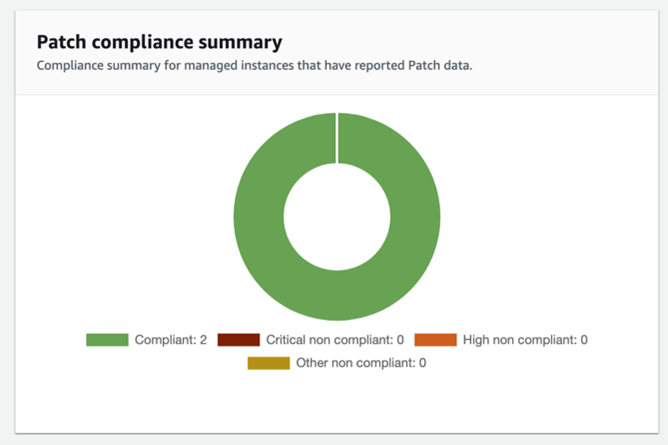Image resolution: width=668 pixels, height=445 pixels.
Task: Click the compliance summary subtitle text
Action: pos(254,66)
